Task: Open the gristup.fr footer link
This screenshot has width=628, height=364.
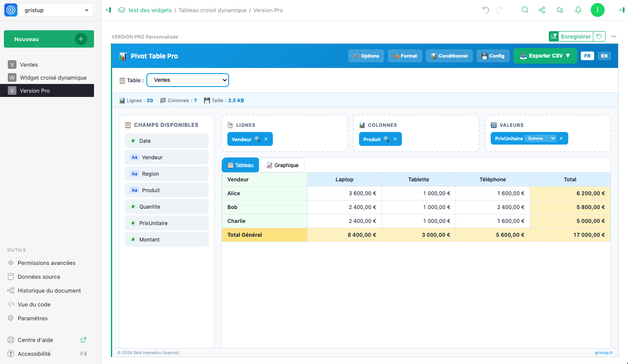Action: click(x=604, y=353)
